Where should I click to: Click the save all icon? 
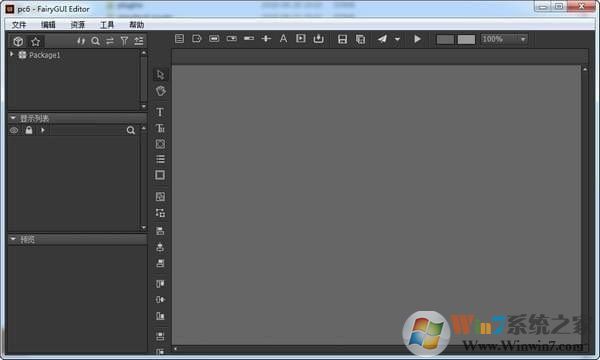pos(360,39)
